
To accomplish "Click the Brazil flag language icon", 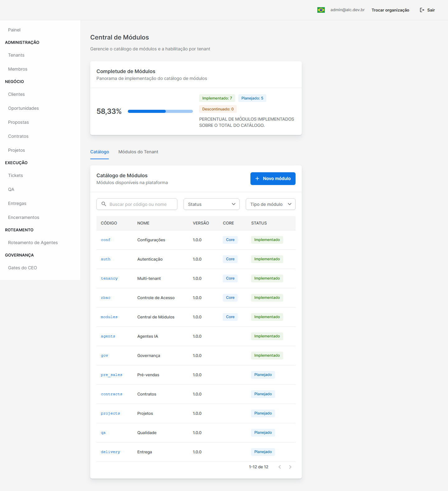I will click(321, 10).
